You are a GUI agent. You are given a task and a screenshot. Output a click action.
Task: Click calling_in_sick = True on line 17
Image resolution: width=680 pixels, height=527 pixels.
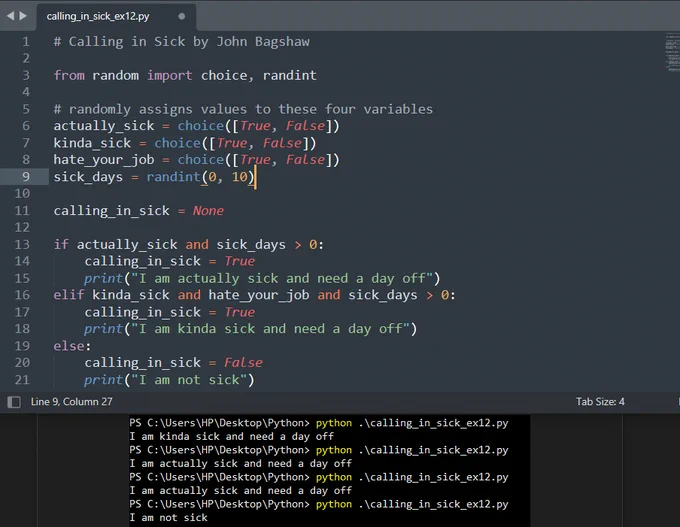point(170,312)
